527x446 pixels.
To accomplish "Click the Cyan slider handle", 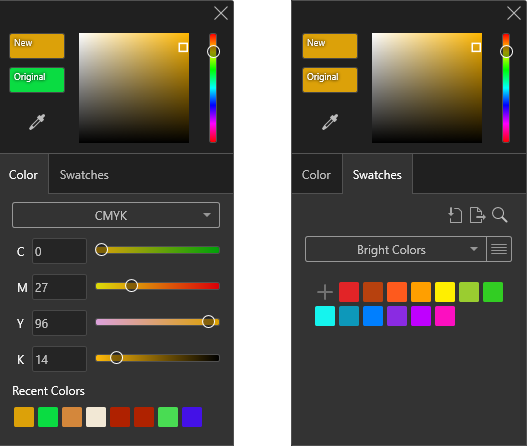I will [101, 250].
